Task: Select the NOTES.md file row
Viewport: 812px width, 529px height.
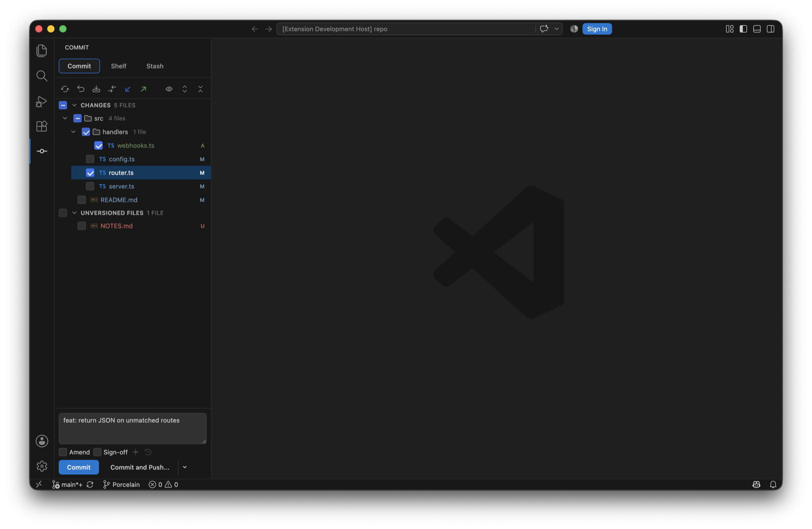Action: point(133,226)
